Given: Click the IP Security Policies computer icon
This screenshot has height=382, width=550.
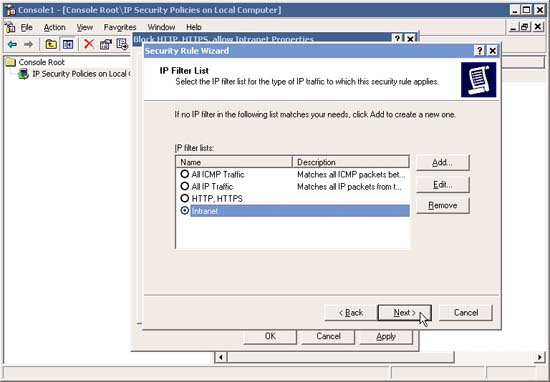Looking at the screenshot, I should click(x=23, y=74).
